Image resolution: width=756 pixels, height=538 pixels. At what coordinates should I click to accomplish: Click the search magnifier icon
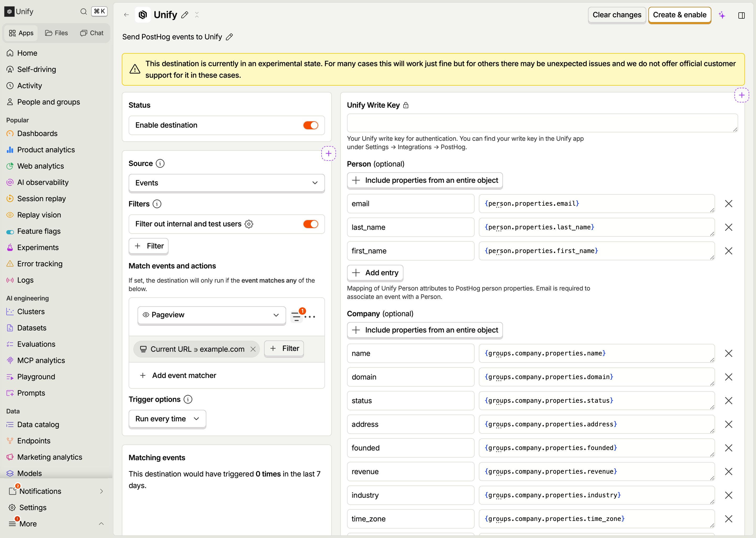pos(83,12)
